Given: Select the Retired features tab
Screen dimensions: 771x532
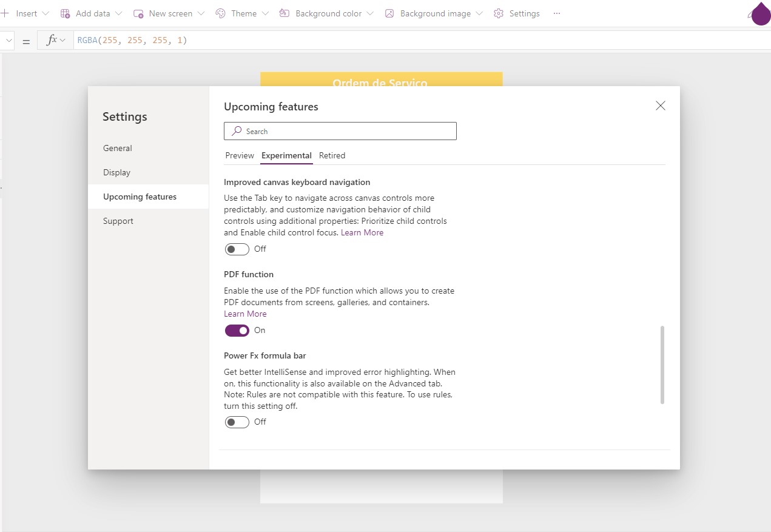Looking at the screenshot, I should (x=332, y=155).
